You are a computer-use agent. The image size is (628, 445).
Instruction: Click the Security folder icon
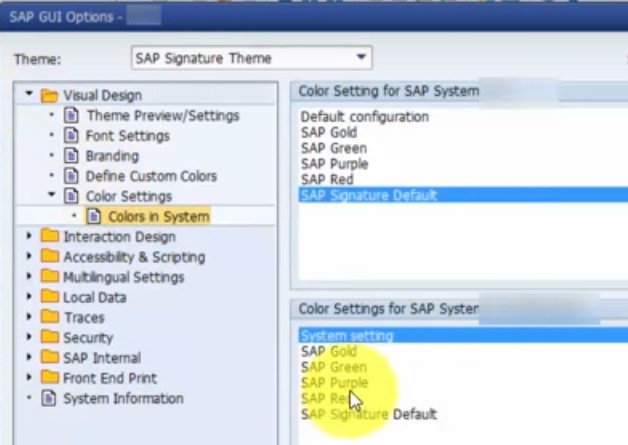[50, 336]
